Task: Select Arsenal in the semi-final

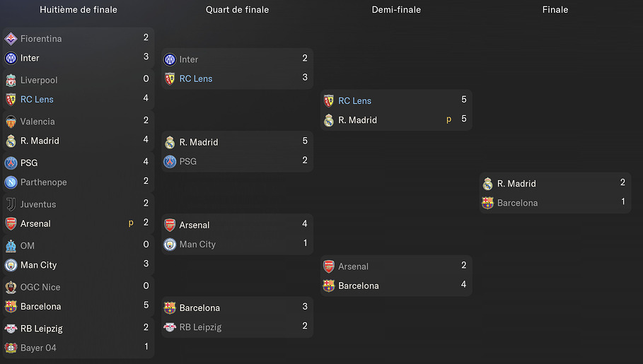Action: [x=353, y=266]
